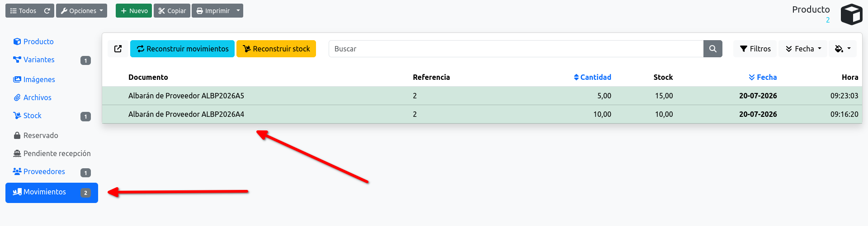868x226 pixels.
Task: Click the magnifier search button
Action: [712, 49]
